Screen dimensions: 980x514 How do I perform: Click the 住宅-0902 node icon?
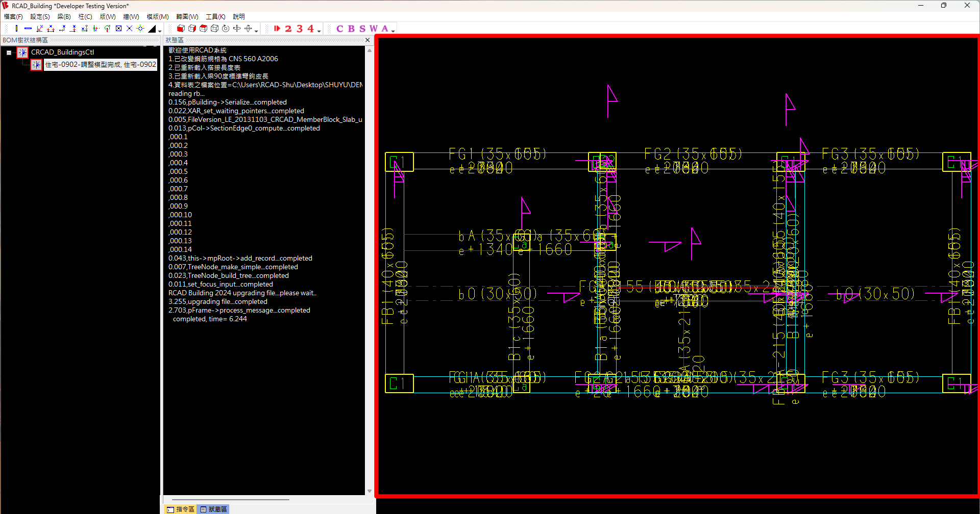pos(36,65)
